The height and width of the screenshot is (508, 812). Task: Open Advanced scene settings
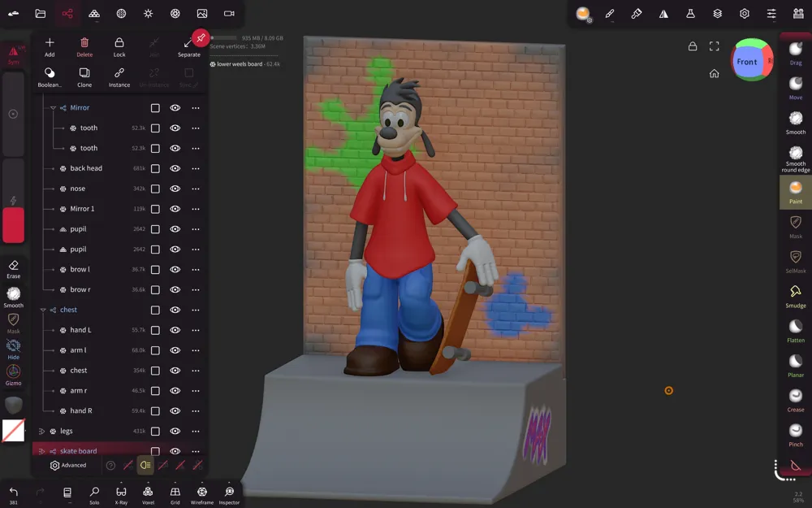68,466
